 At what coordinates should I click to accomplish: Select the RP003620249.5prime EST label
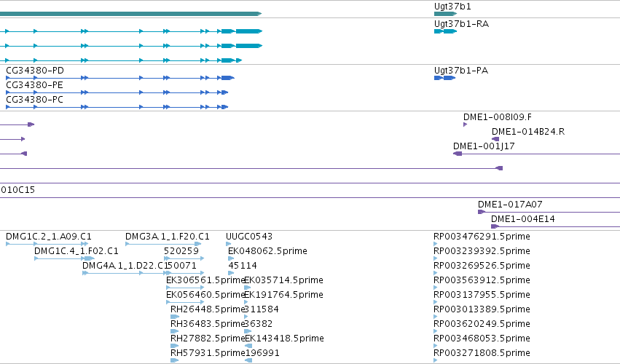(x=482, y=324)
